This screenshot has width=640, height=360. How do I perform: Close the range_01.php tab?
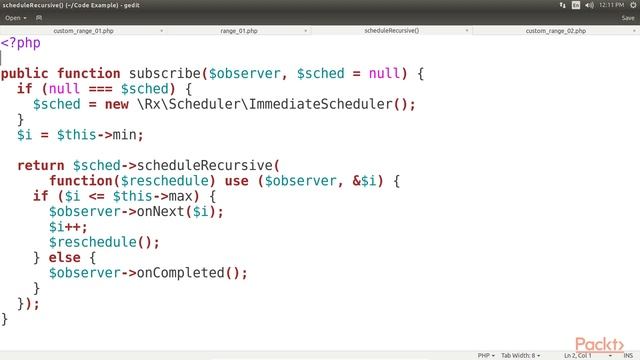click(x=305, y=31)
